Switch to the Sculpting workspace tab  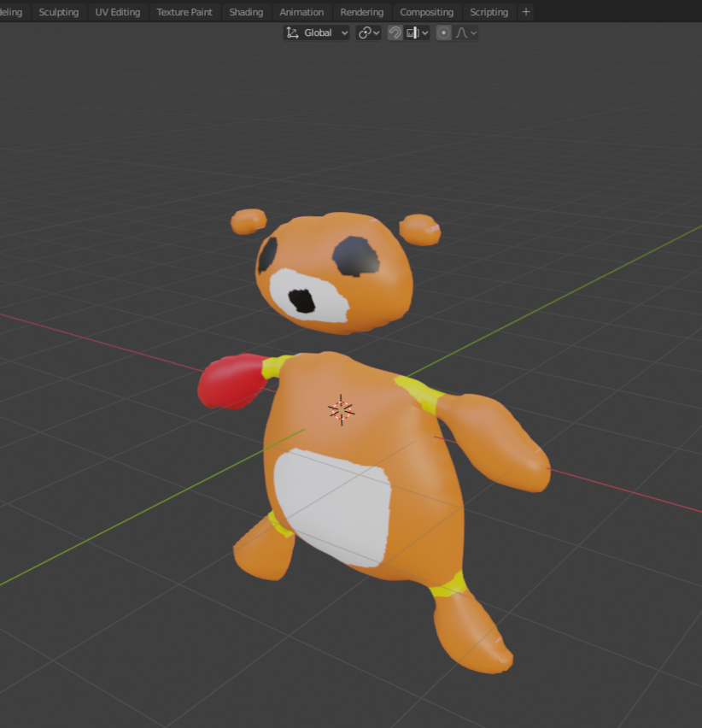[58, 12]
